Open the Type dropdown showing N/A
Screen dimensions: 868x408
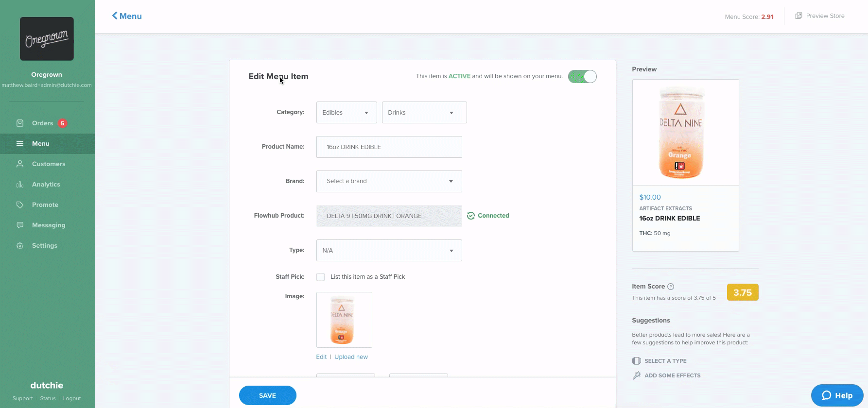(x=389, y=251)
